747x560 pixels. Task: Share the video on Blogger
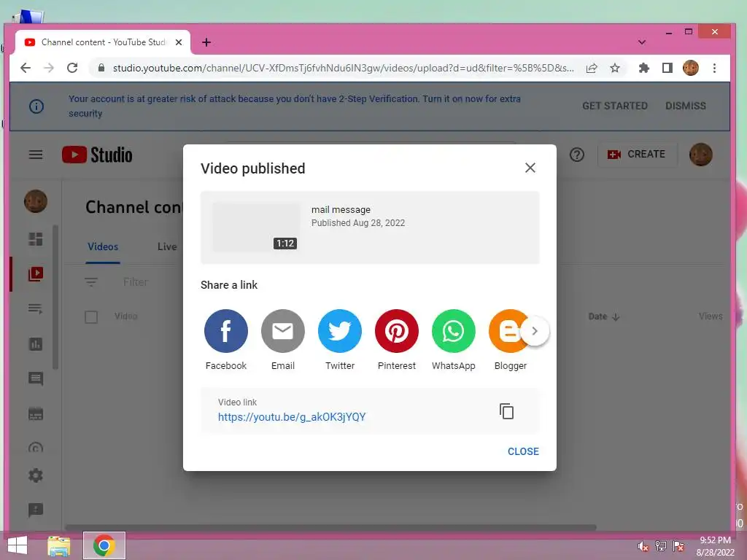point(508,331)
